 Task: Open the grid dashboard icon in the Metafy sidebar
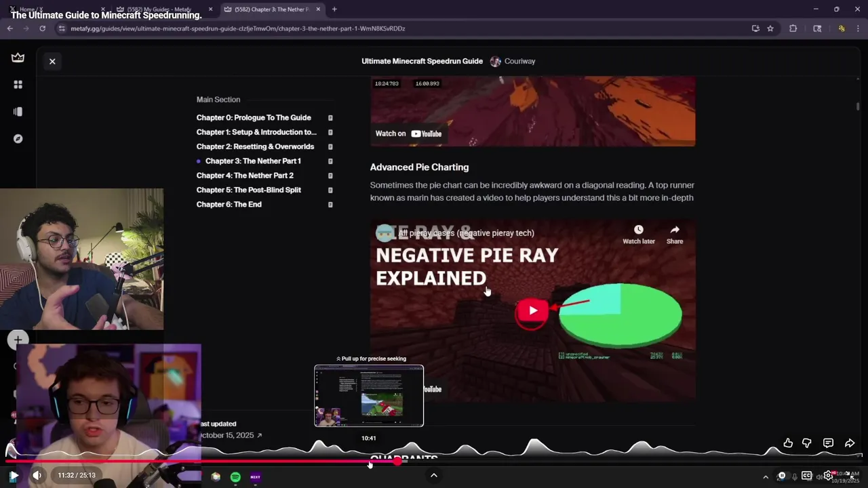[x=18, y=85]
